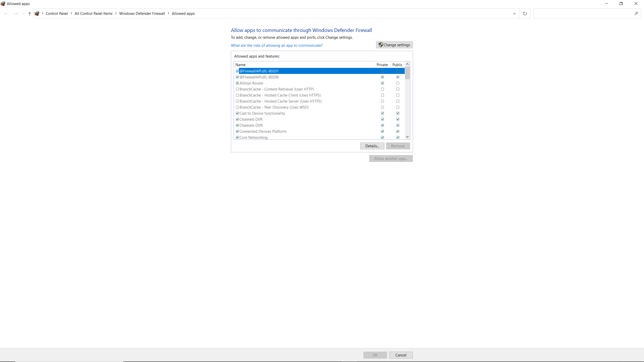
Task: Click the Change settings button
Action: pos(394,45)
